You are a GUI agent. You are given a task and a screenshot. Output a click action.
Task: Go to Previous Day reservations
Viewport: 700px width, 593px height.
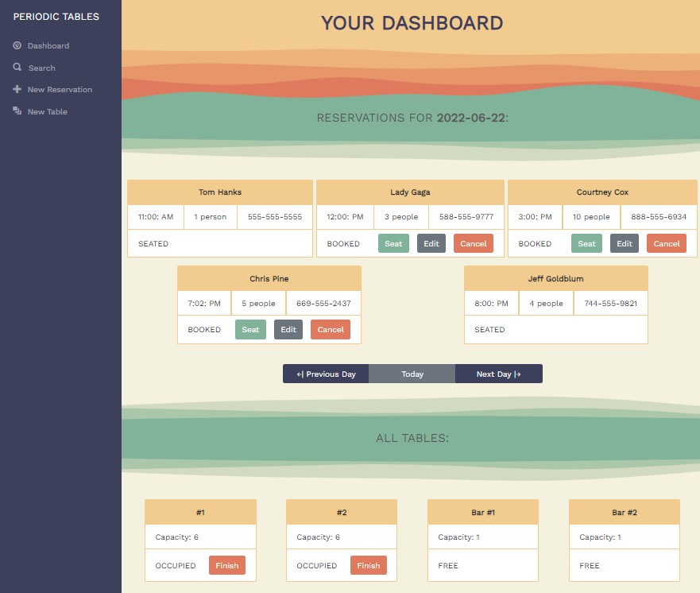(326, 374)
